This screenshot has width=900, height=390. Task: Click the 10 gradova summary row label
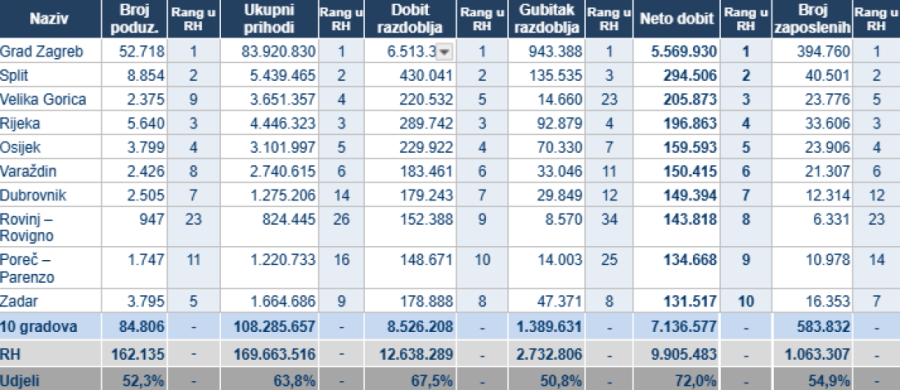(x=50, y=327)
